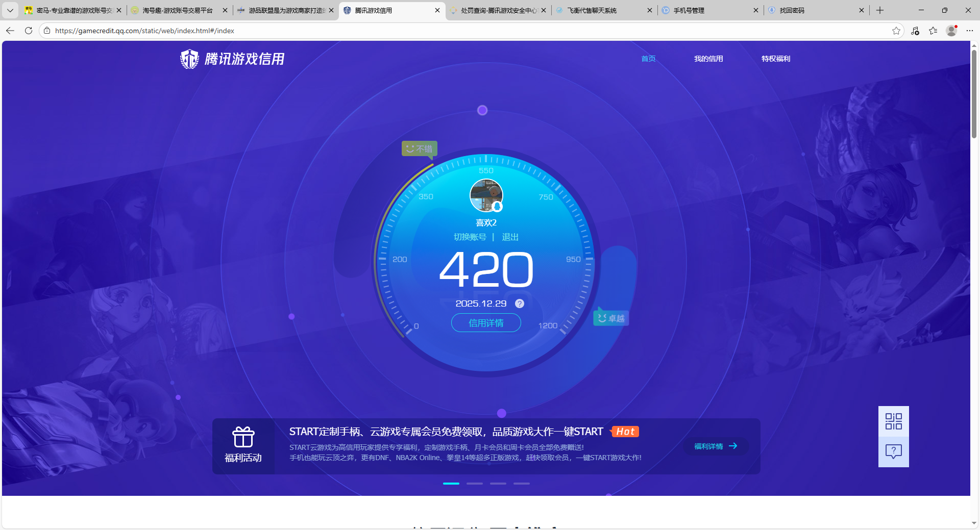Select the last carousel indicator dot

521,484
